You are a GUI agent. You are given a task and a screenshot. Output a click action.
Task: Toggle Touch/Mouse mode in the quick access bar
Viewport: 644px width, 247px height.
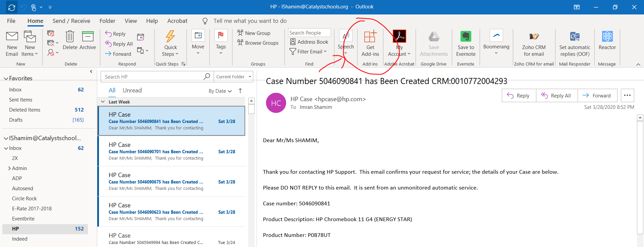34,7
